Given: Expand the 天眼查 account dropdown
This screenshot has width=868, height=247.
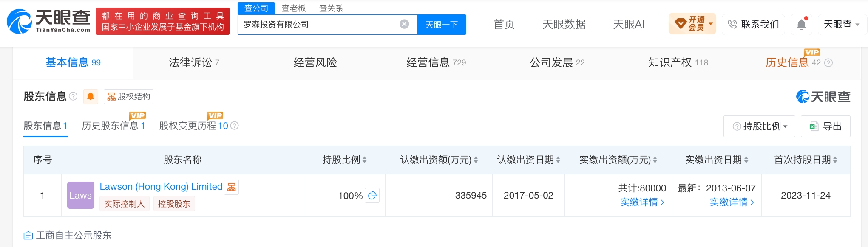Looking at the screenshot, I should (x=842, y=24).
